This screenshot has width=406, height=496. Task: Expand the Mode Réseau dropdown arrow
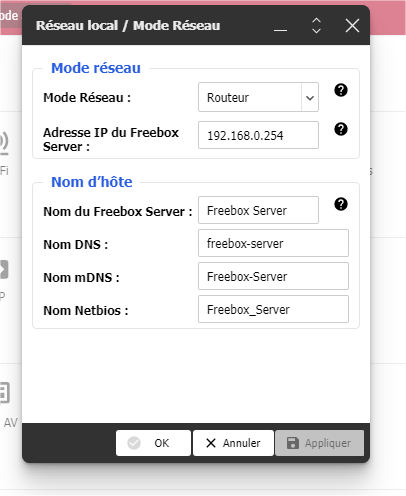tap(310, 97)
